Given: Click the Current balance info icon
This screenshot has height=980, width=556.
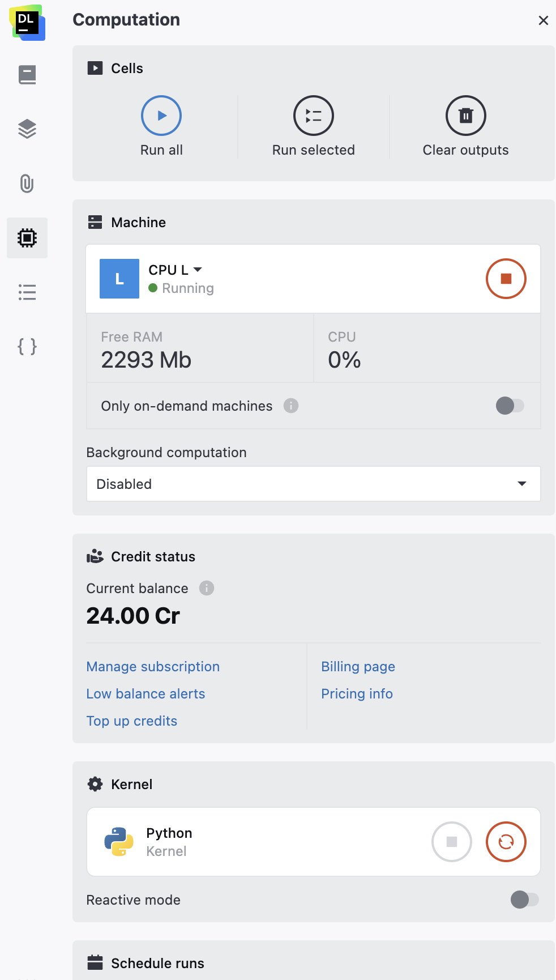Looking at the screenshot, I should 207,588.
